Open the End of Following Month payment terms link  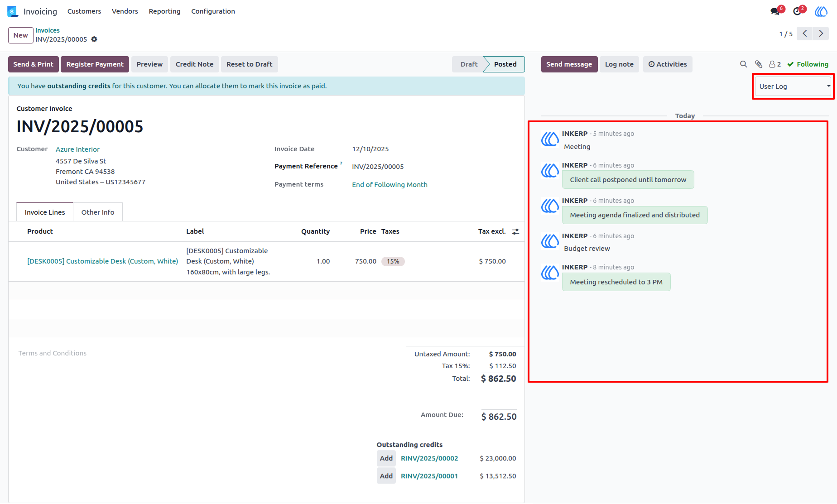[x=390, y=185]
